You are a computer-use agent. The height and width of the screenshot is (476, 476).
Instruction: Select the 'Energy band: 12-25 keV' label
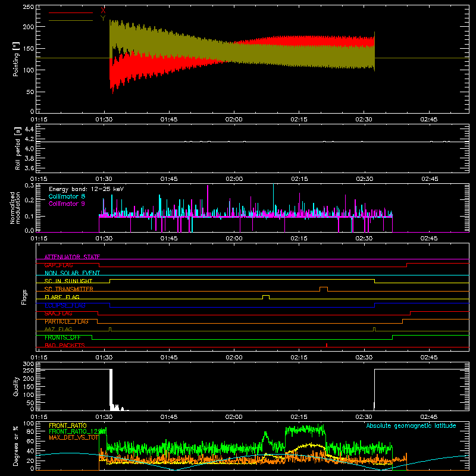click(86, 189)
